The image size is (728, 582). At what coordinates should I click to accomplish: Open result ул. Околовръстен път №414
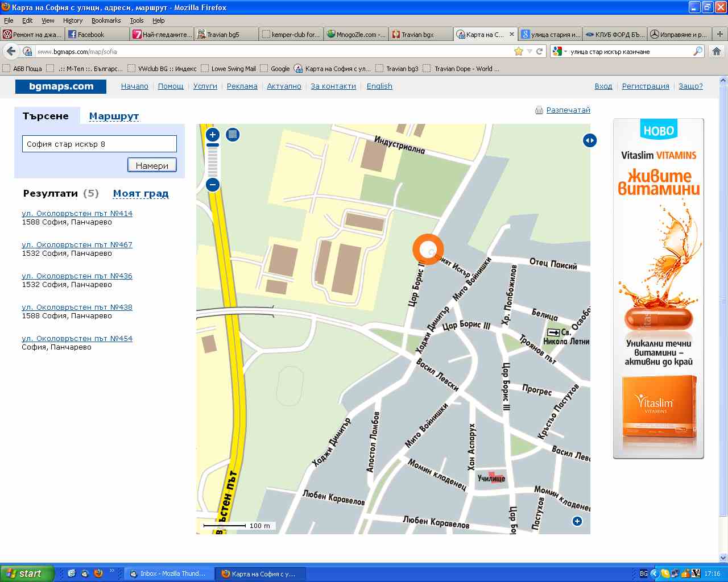77,214
